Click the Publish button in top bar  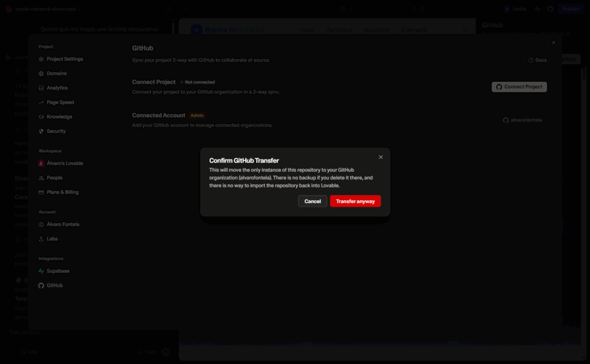coord(571,9)
